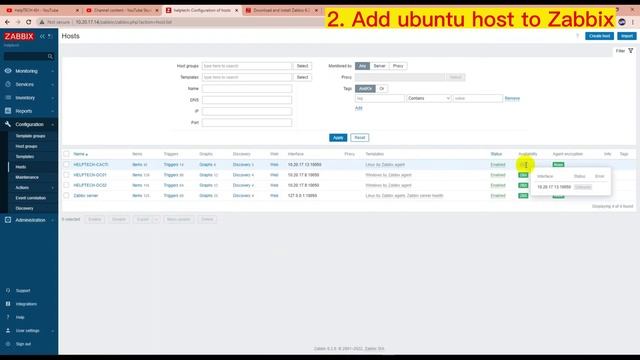The image size is (640, 360).
Task: Click the browser address bar URL
Action: (124, 22)
